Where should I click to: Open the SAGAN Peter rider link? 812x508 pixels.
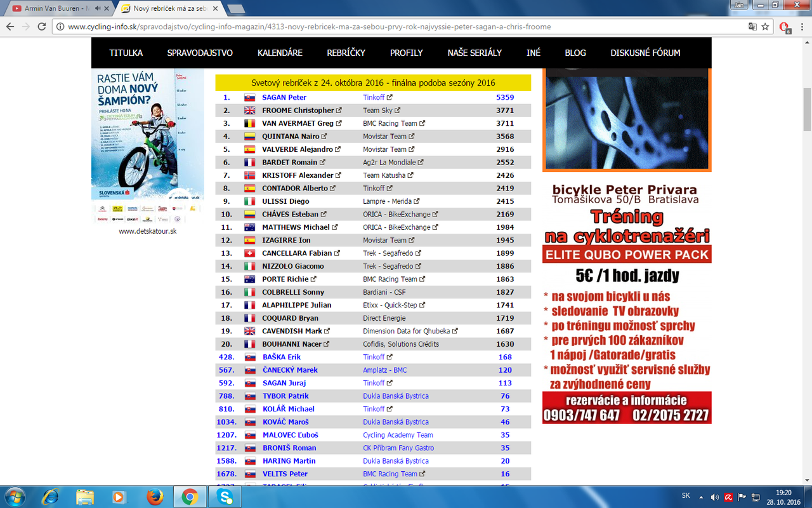coord(284,97)
